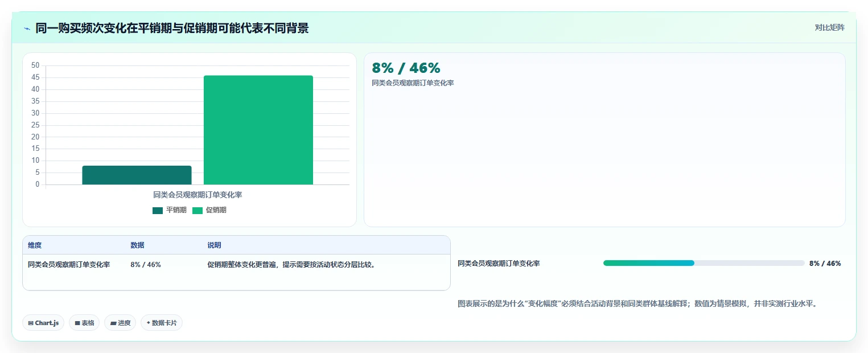This screenshot has width=868, height=353.
Task: Click the 平销期 legend label text
Action: coord(176,210)
